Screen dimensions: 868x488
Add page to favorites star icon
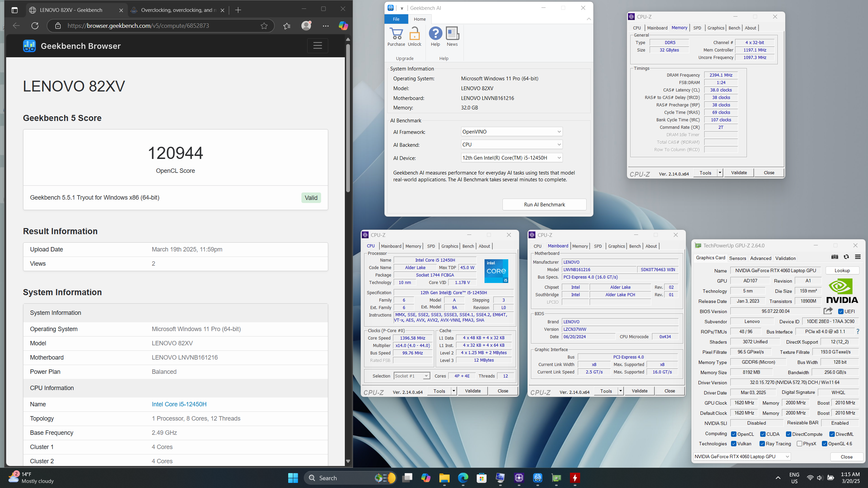(x=264, y=26)
